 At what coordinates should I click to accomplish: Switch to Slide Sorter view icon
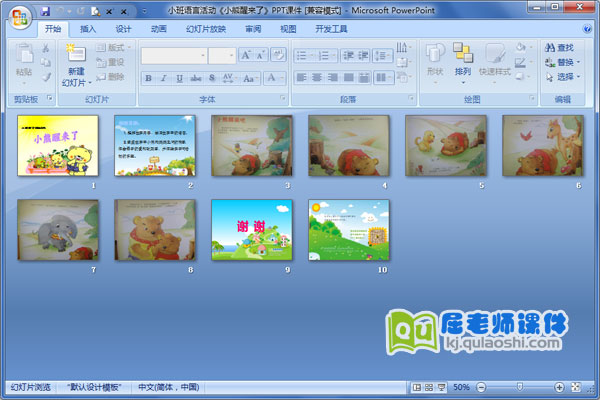point(429,387)
